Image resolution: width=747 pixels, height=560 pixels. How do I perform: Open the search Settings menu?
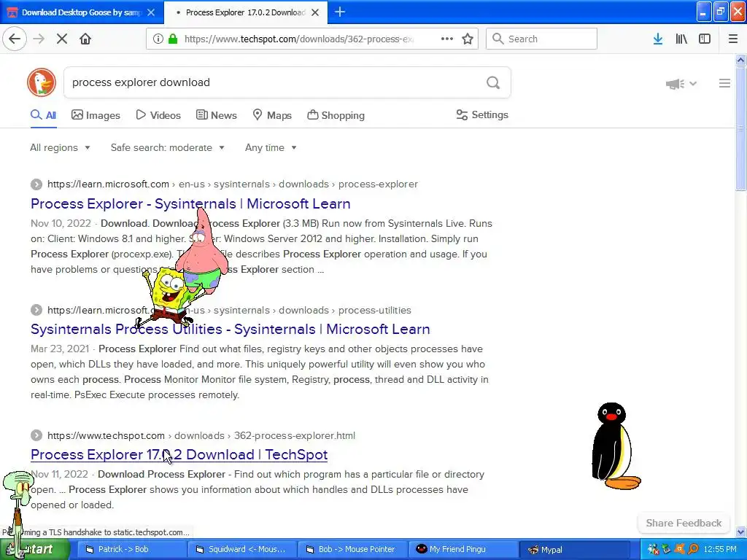482,114
